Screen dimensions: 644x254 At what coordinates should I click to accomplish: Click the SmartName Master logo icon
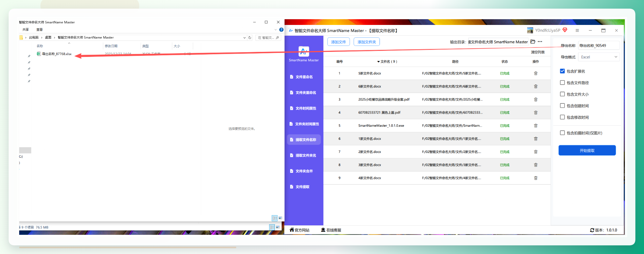click(303, 52)
